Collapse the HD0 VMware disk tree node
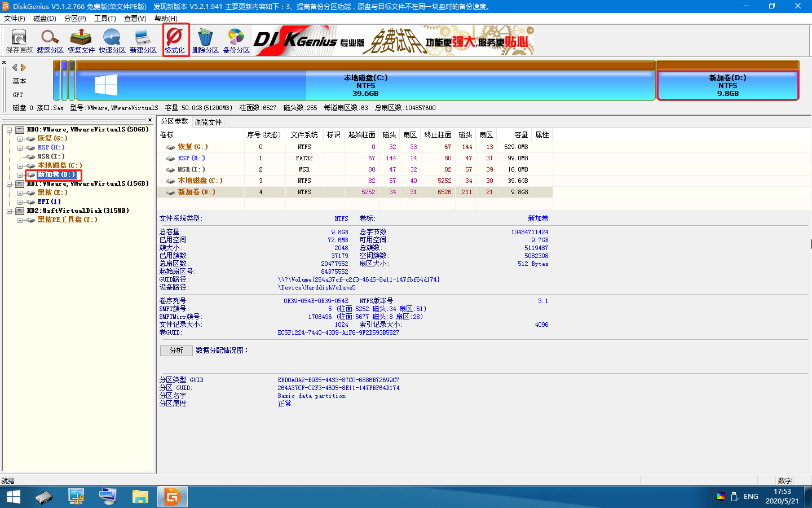Image resolution: width=812 pixels, height=508 pixels. pos(10,130)
